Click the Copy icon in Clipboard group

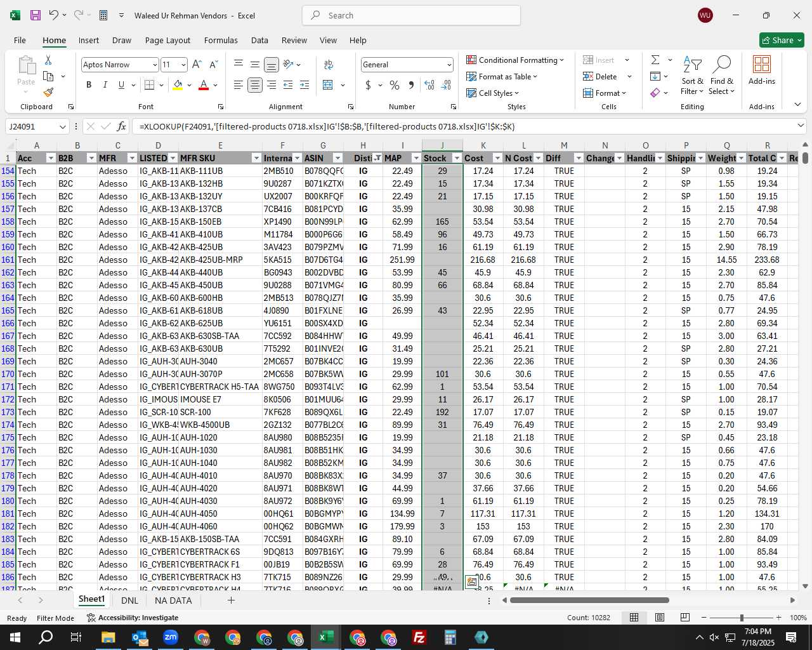(48, 76)
